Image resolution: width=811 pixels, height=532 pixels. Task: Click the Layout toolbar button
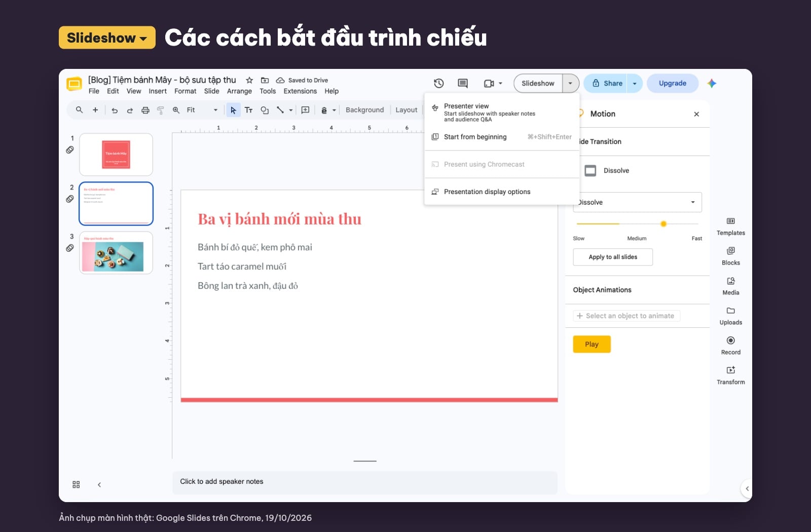pos(407,110)
